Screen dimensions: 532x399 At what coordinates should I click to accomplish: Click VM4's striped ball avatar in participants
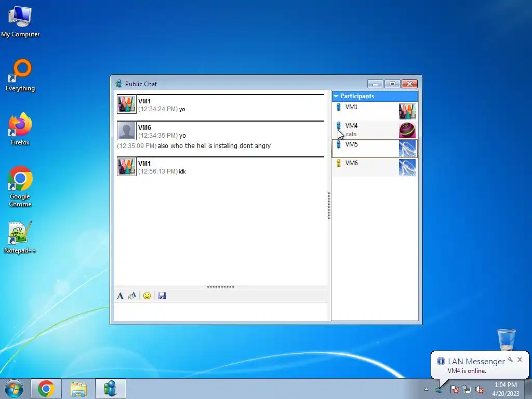pyautogui.click(x=407, y=130)
